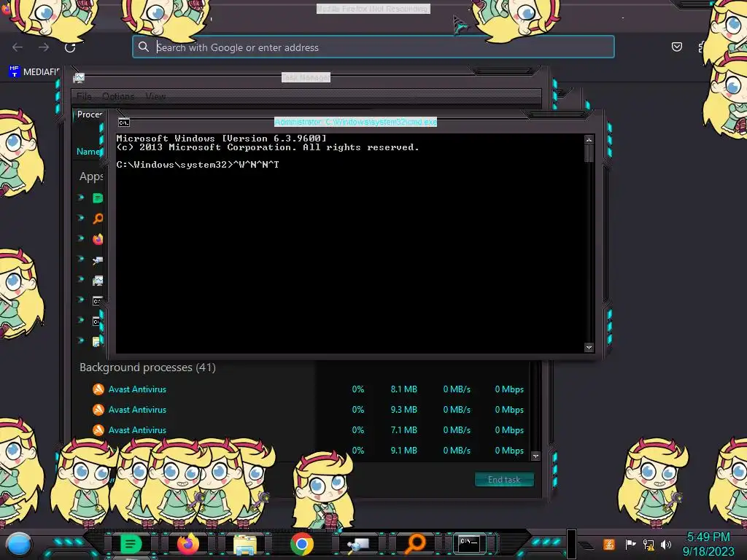747x560 pixels.
Task: Go back in the Firefox toolbar
Action: tap(18, 47)
